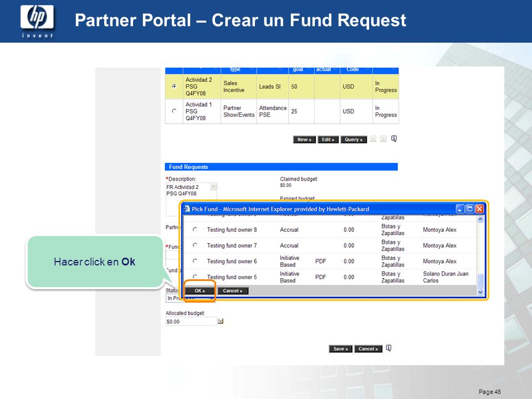Select radio for Testing fund owner 7

tap(195, 245)
